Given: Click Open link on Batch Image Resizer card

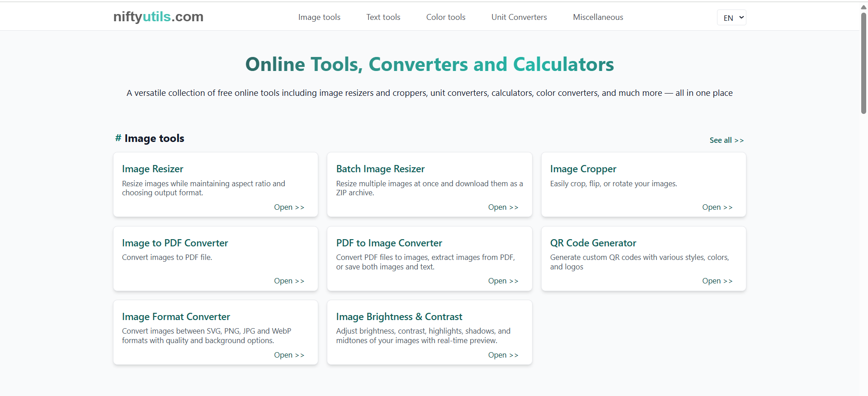Looking at the screenshot, I should pyautogui.click(x=503, y=207).
